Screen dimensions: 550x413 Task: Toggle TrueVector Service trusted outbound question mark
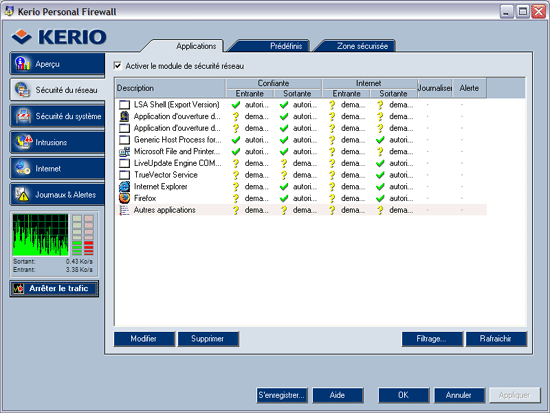[284, 175]
